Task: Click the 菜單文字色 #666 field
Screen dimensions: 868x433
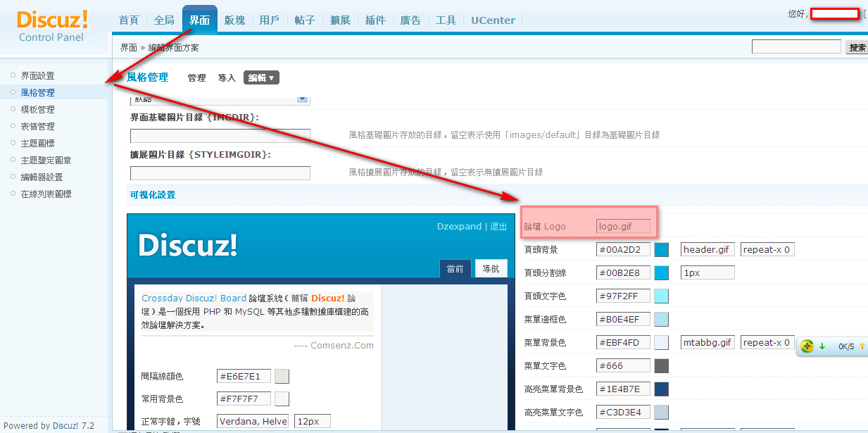Action: (623, 365)
